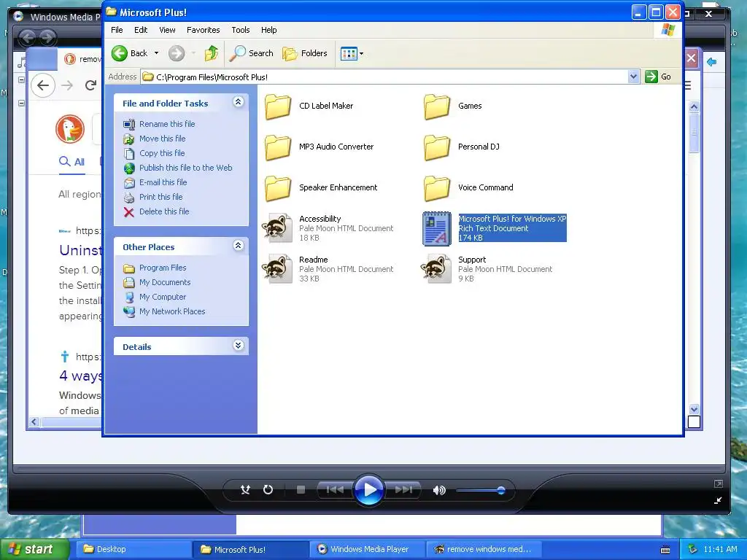Click Previous track in Windows Media Player
This screenshot has width=747, height=560.
click(x=334, y=489)
